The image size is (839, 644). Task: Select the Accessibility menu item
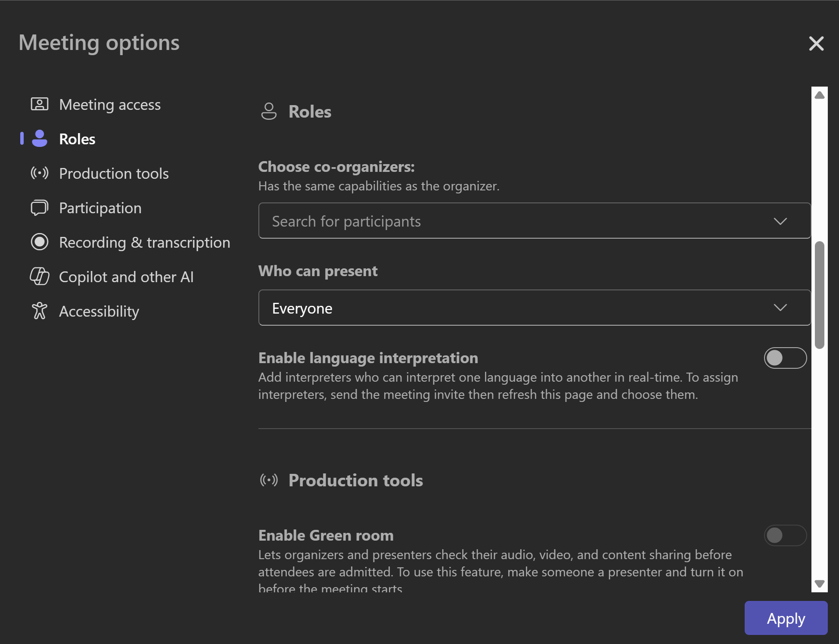coord(99,311)
